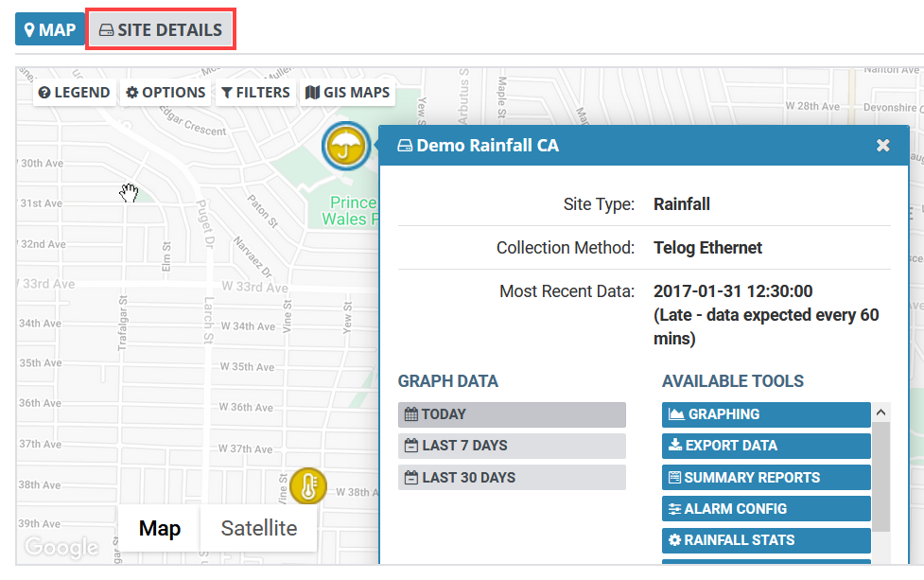Click the GRAPH DATA heading
Screen dimensions: 924x580
(x=448, y=381)
